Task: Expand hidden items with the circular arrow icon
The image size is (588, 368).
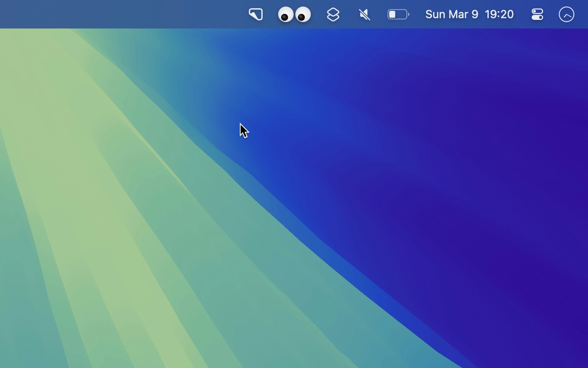Action: pos(567,14)
